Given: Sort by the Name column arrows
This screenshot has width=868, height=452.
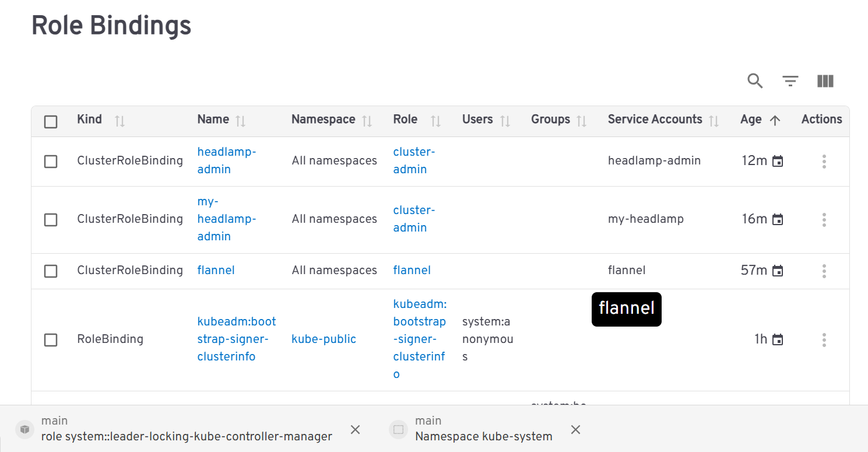Looking at the screenshot, I should (x=240, y=121).
